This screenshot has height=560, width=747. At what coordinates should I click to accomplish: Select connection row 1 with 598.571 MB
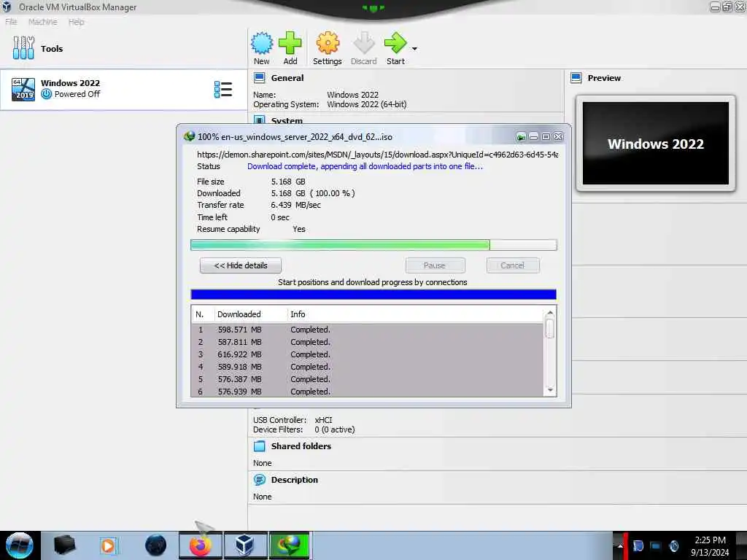367,330
